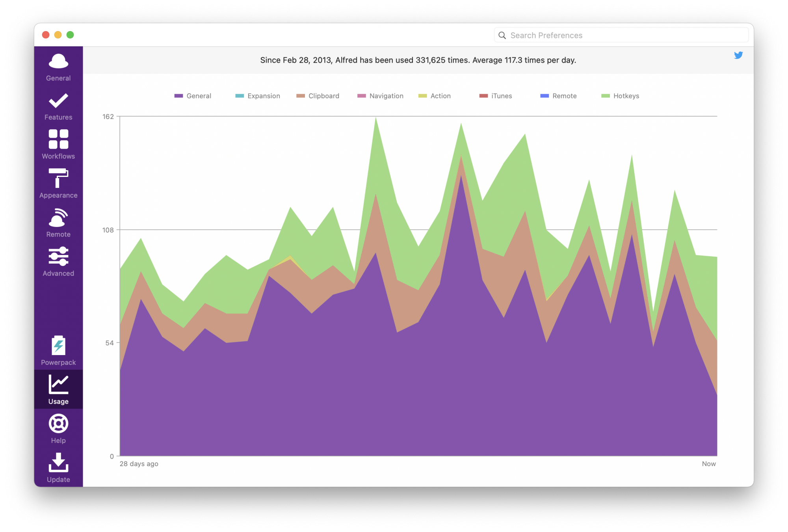Click the Twitter bird icon

tap(738, 55)
